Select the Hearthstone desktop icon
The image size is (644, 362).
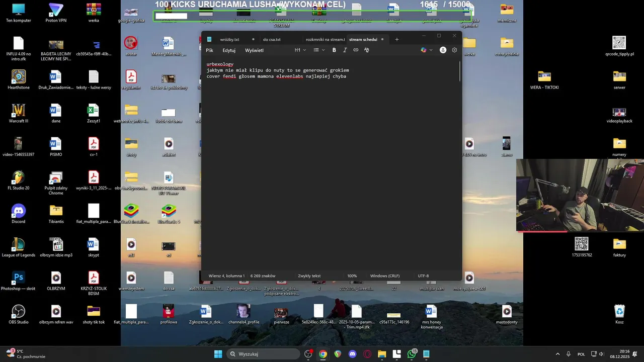coord(19,80)
